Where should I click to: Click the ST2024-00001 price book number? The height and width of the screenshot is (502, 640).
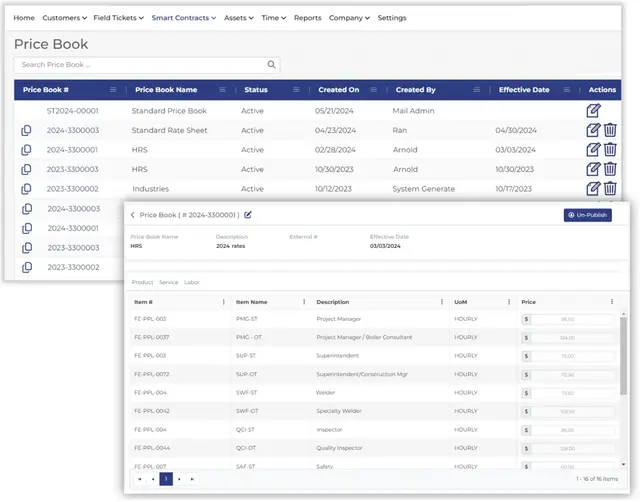[72, 111]
